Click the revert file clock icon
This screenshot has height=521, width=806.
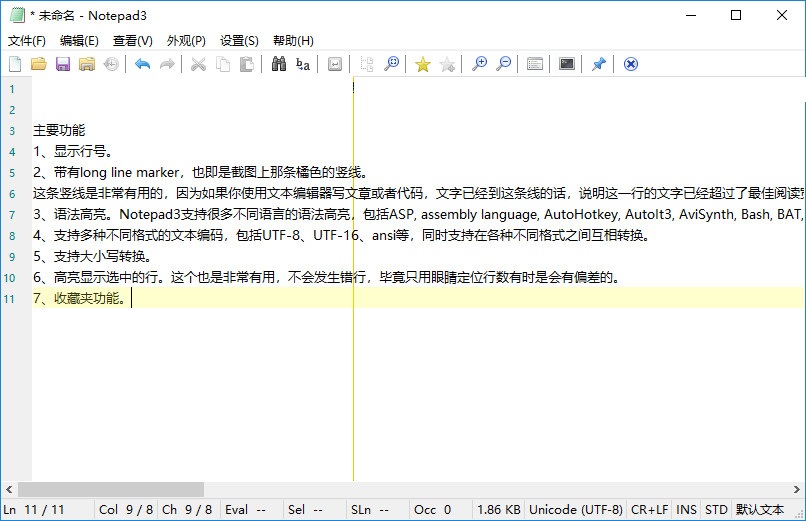(111, 64)
